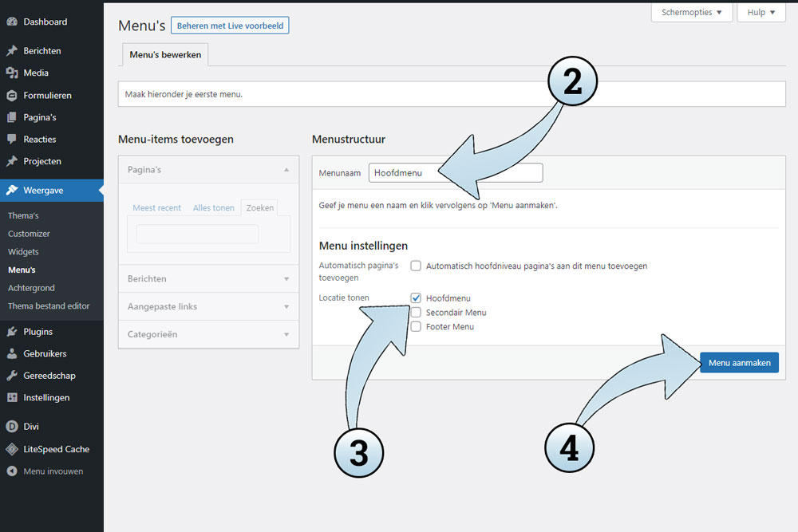Viewport: 798px width, 532px height.
Task: Open Gebruikers via the user icon
Action: [x=12, y=353]
